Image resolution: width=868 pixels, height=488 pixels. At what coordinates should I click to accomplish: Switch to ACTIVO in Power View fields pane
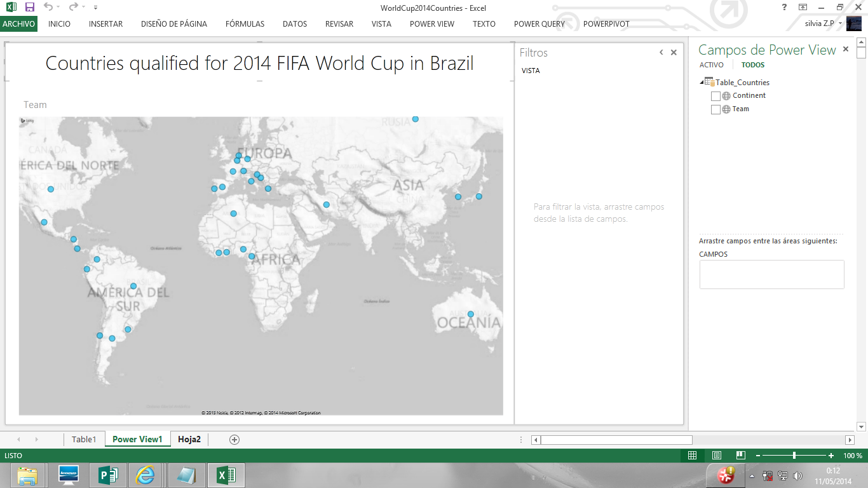712,64
